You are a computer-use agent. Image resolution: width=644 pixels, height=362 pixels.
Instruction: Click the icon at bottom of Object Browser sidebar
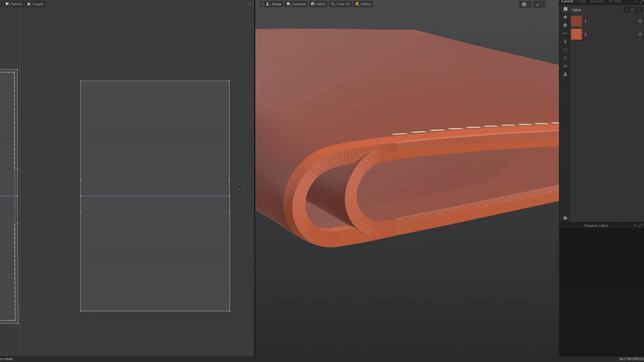(565, 218)
